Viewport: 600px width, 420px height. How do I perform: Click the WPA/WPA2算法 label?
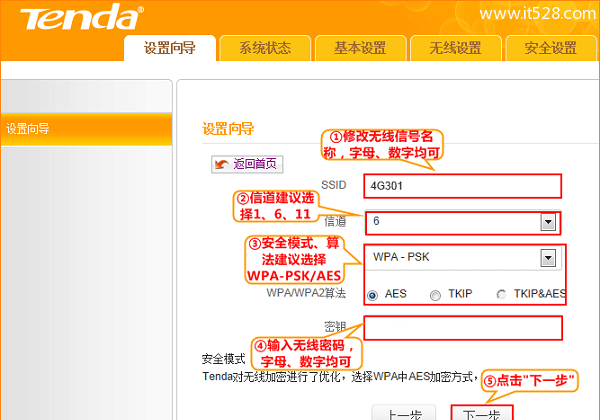pyautogui.click(x=306, y=293)
